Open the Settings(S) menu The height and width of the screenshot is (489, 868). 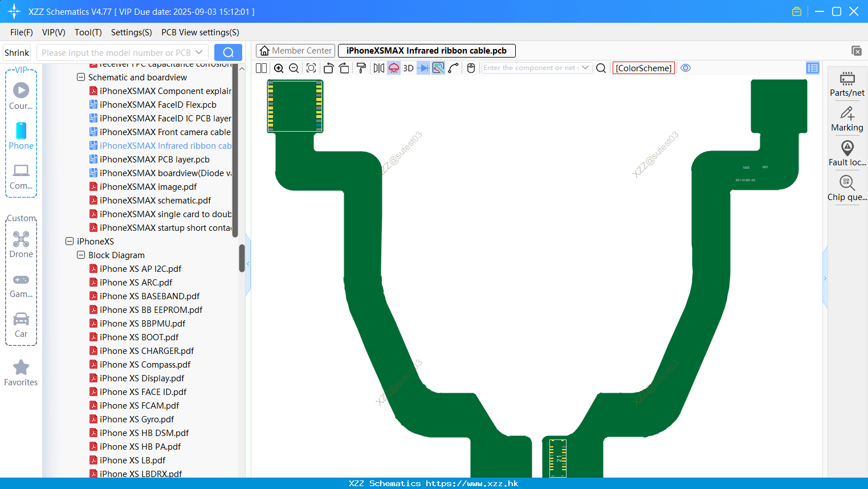pyautogui.click(x=132, y=32)
